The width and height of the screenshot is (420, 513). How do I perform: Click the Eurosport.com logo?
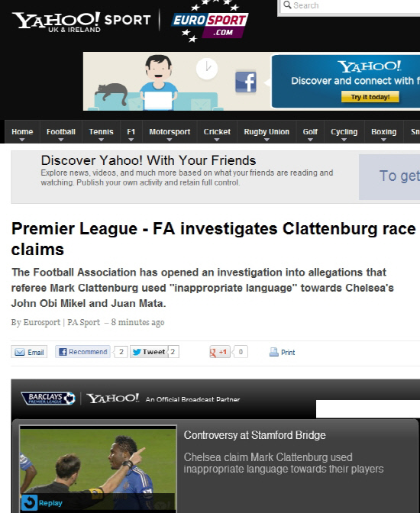(x=210, y=22)
